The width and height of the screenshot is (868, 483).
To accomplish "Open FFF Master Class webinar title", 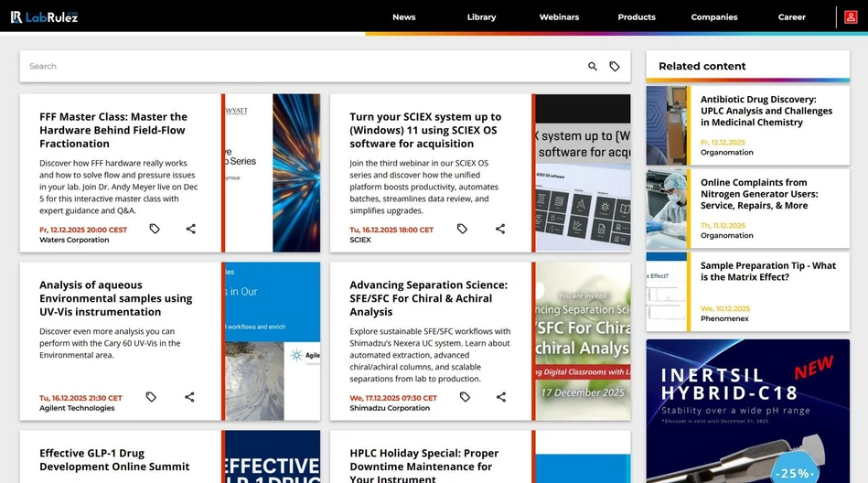I will pos(113,130).
